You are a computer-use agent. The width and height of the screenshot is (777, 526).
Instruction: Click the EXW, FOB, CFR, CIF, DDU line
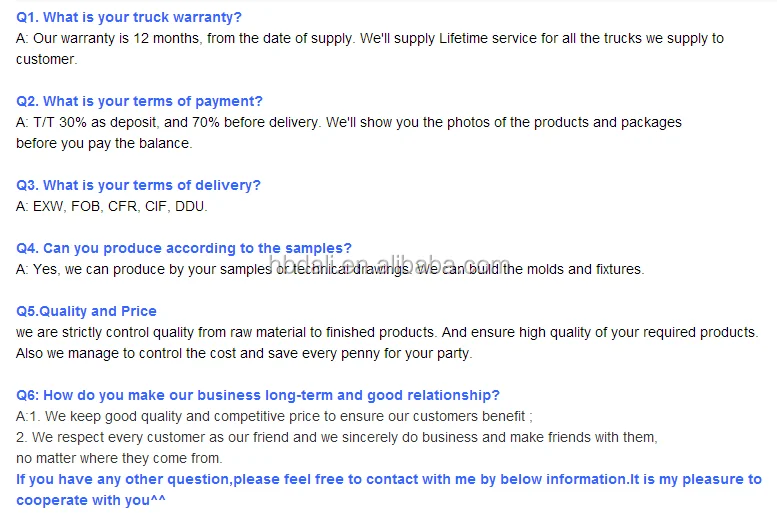pyautogui.click(x=111, y=206)
